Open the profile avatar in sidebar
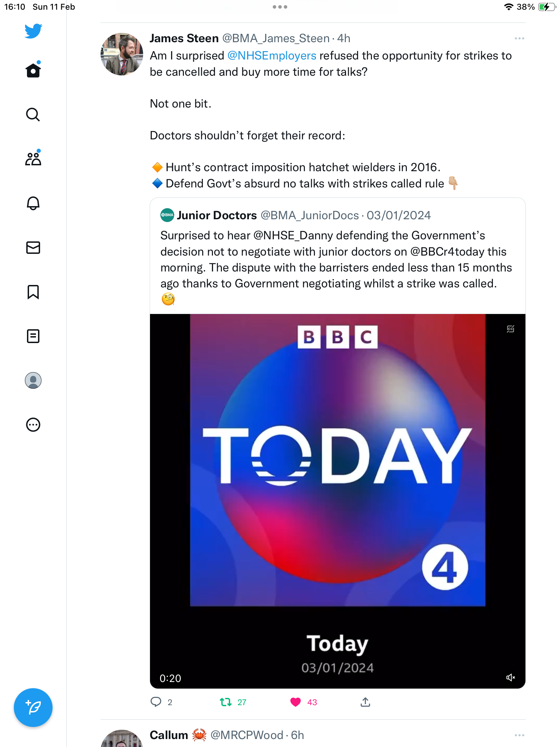Viewport: 560px width, 747px height. [x=33, y=380]
